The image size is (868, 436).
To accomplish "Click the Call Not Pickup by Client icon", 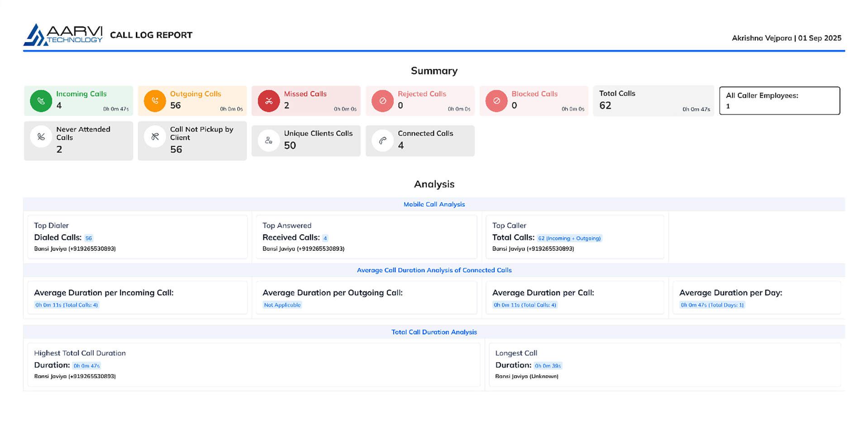I will tap(155, 137).
